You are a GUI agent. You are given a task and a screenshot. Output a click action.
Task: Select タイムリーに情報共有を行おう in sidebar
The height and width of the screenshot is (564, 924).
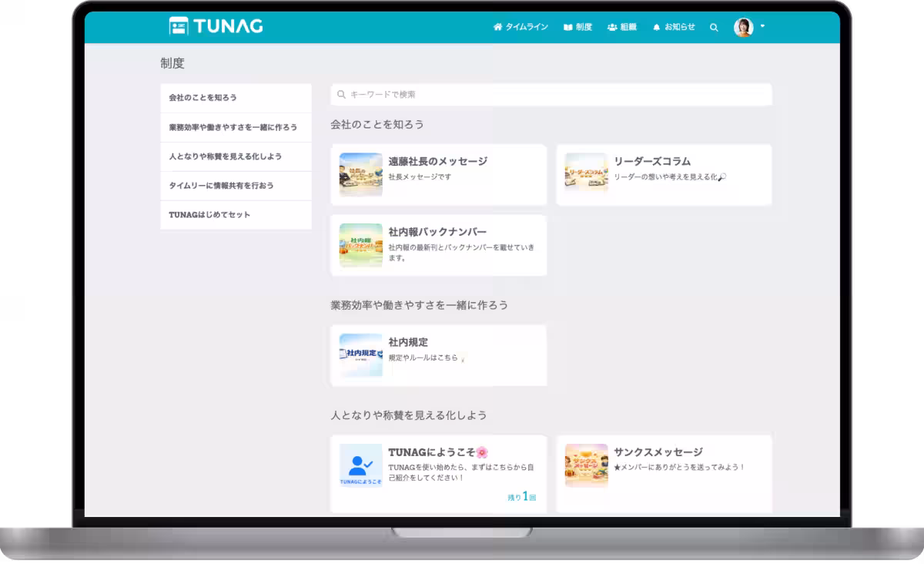pos(236,186)
